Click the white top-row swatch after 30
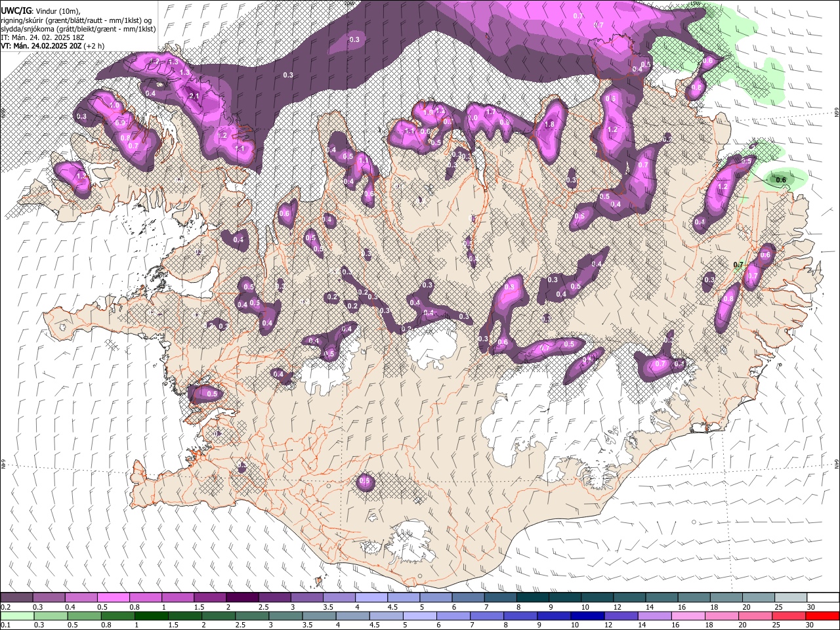Viewport: 840px width, 630px height. (823, 598)
